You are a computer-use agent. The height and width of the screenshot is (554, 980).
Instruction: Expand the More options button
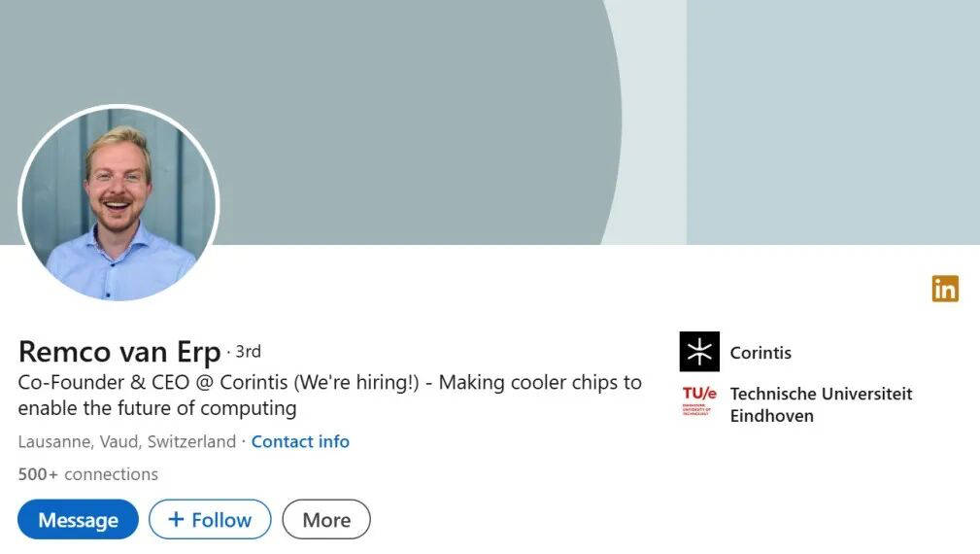(x=326, y=520)
